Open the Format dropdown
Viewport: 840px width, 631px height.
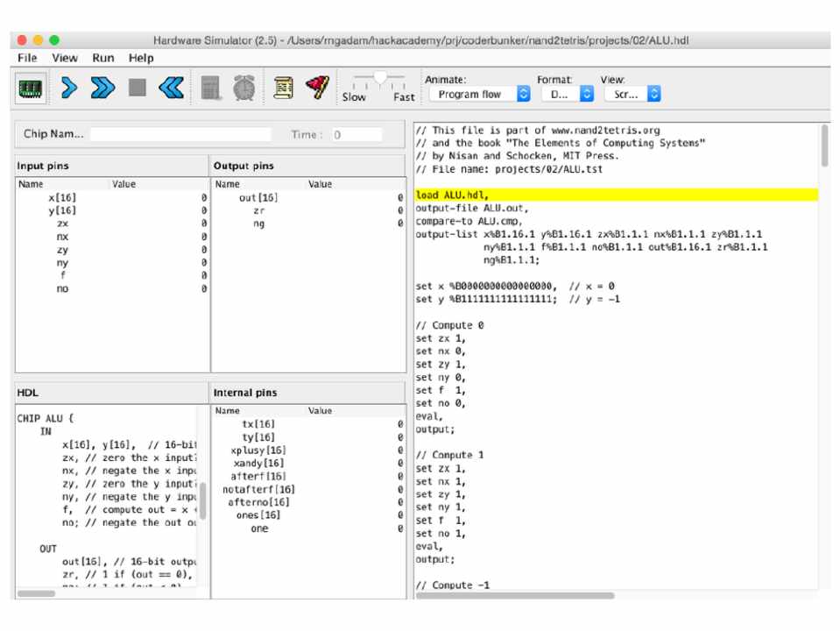(567, 94)
